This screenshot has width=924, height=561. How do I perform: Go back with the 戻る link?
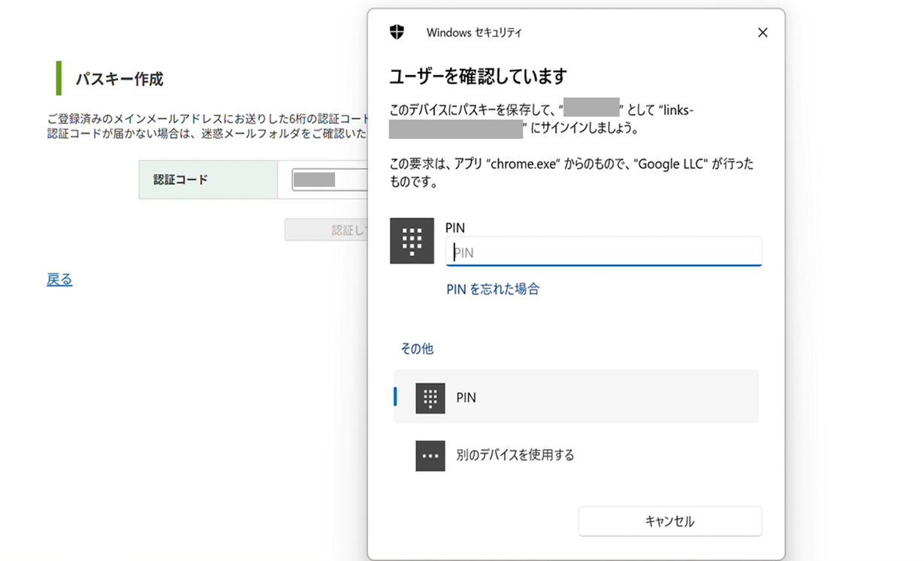(59, 279)
